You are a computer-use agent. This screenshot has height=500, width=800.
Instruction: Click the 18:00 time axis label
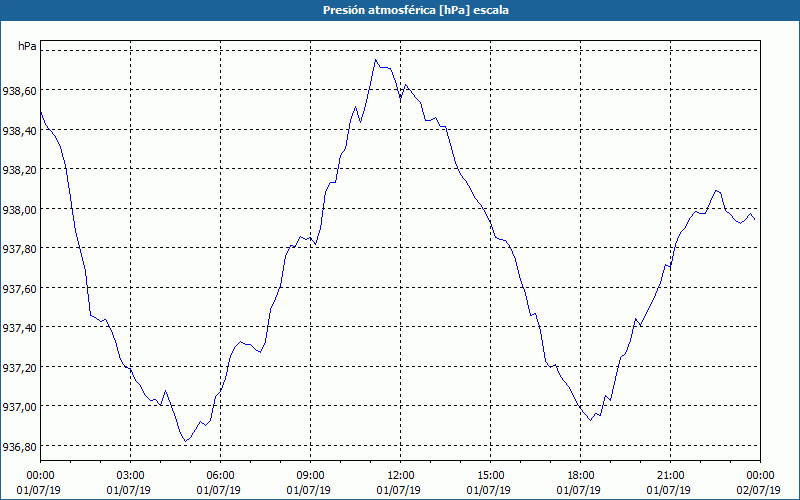(581, 476)
